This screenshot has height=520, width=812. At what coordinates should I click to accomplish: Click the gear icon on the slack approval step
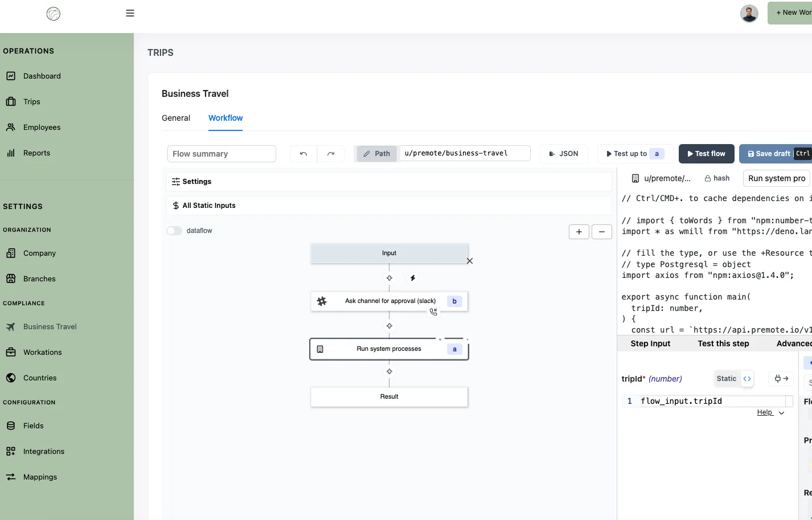click(322, 301)
